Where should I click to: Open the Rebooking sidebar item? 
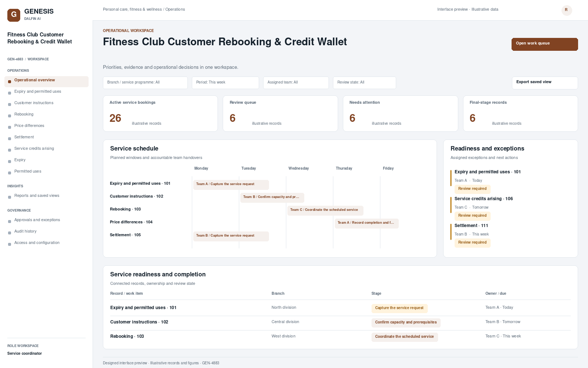click(x=46, y=114)
